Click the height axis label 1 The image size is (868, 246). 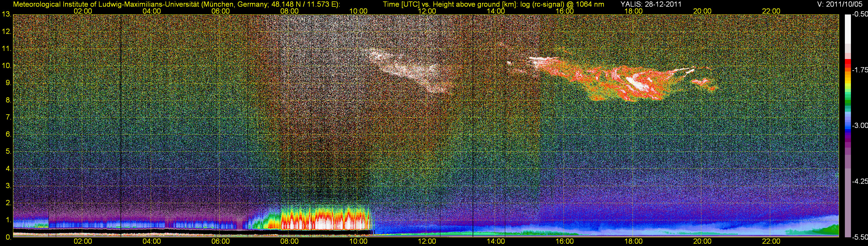(x=8, y=220)
